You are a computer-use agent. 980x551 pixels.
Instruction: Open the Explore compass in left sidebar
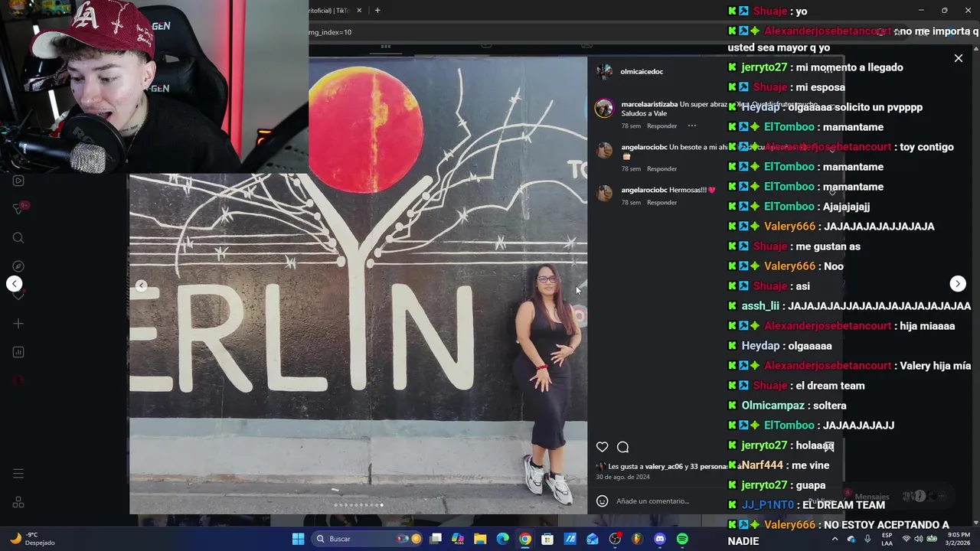(18, 266)
